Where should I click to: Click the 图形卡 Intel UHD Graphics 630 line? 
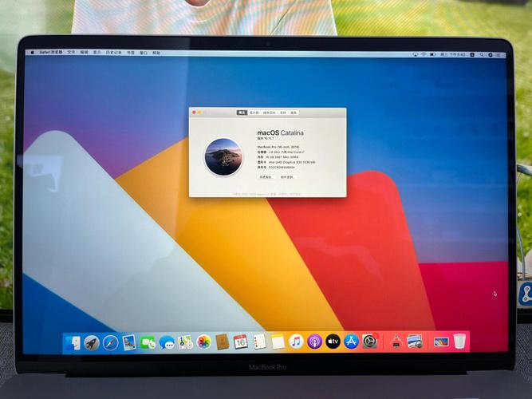pyautogui.click(x=286, y=162)
